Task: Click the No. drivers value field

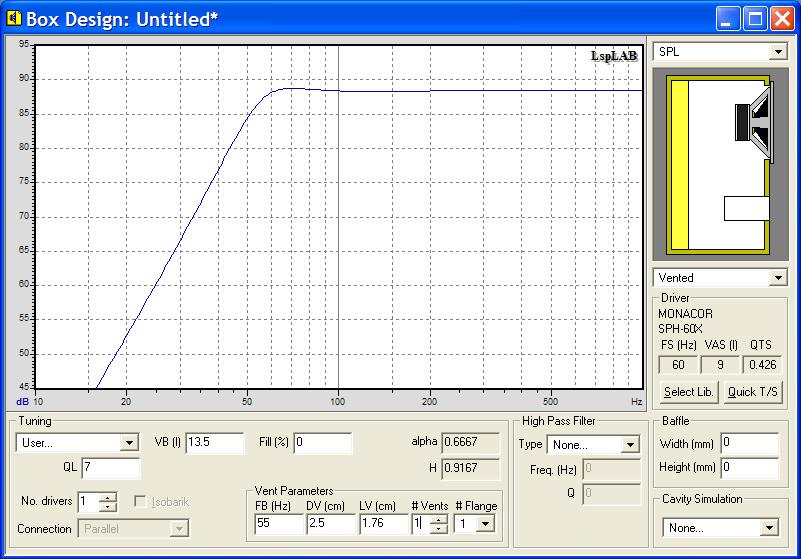Action: (x=88, y=502)
